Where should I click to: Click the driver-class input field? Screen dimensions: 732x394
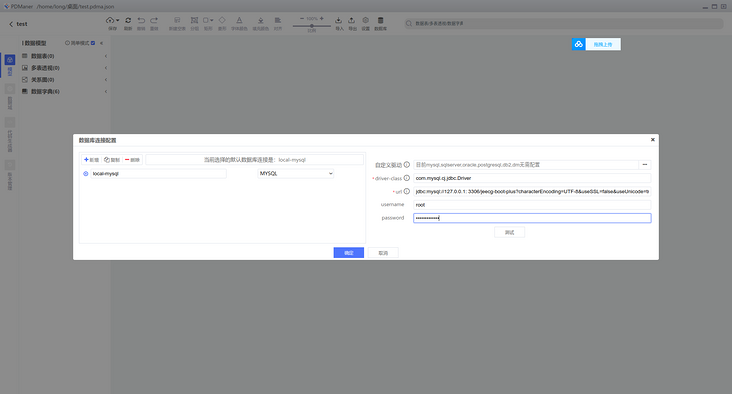coord(532,178)
